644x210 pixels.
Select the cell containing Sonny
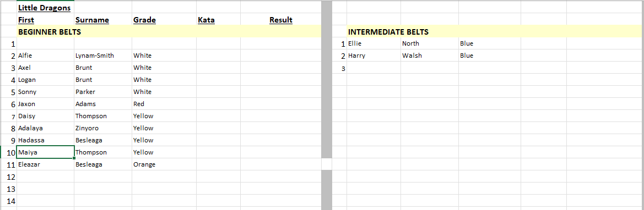tap(45, 92)
